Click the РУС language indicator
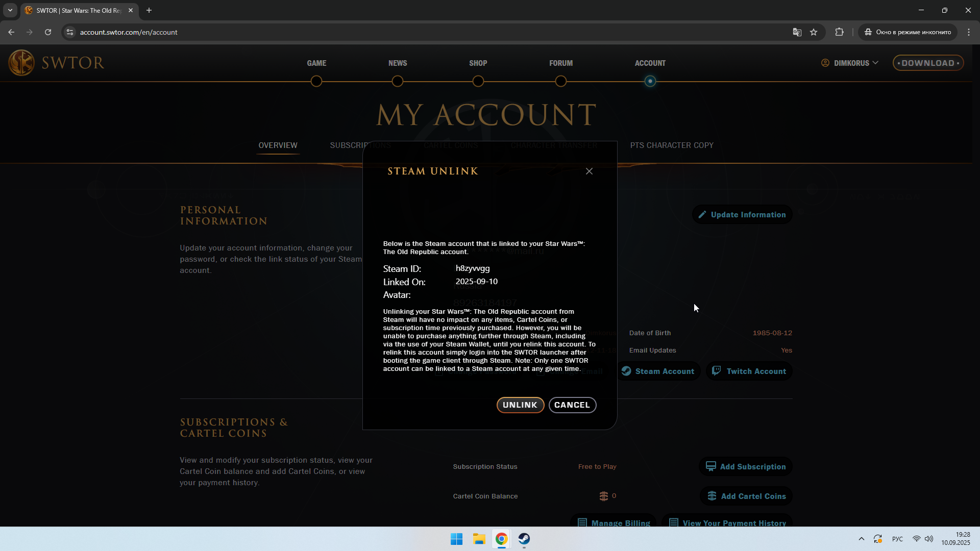Viewport: 980px width, 551px height. tap(897, 539)
